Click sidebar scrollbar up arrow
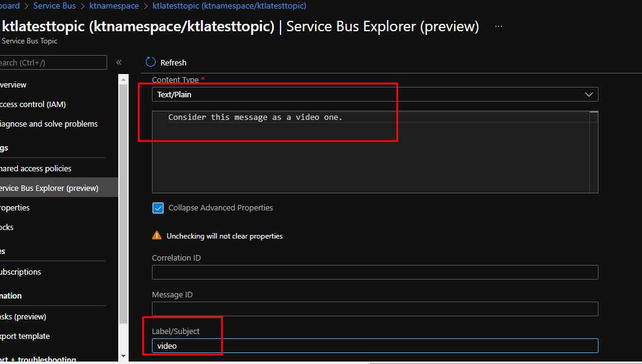 123,79
